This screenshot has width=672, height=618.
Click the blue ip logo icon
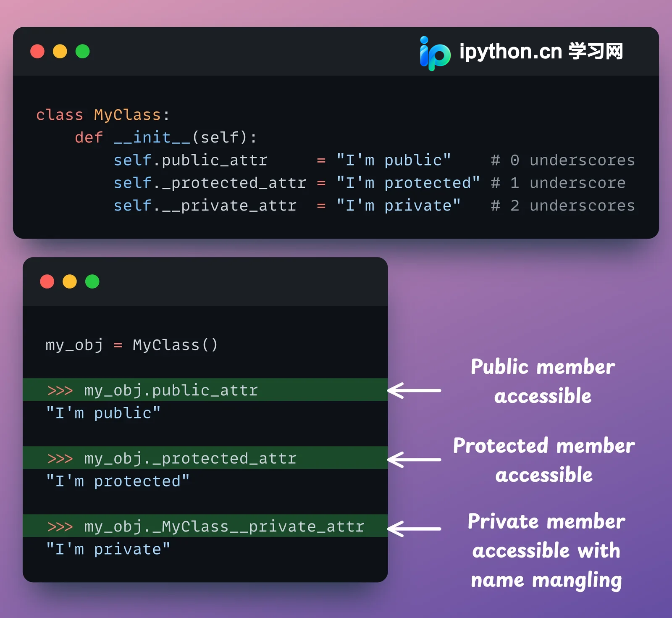coord(435,53)
